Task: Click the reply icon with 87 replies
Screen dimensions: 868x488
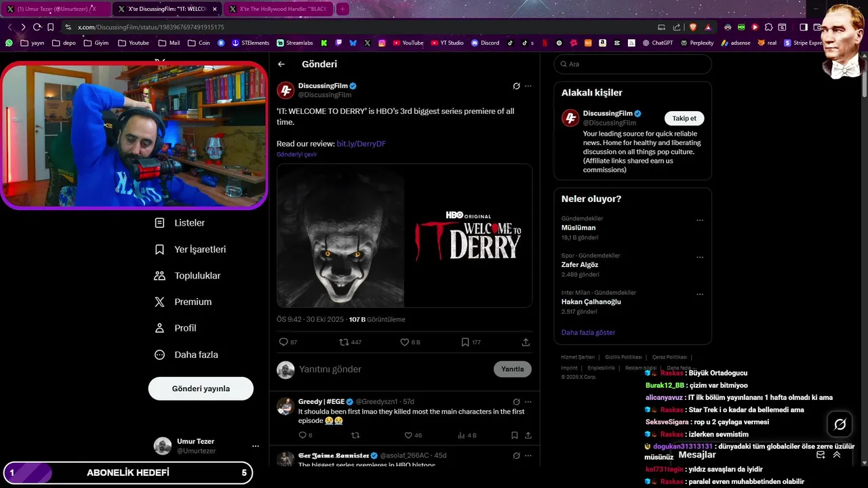Action: click(x=283, y=342)
